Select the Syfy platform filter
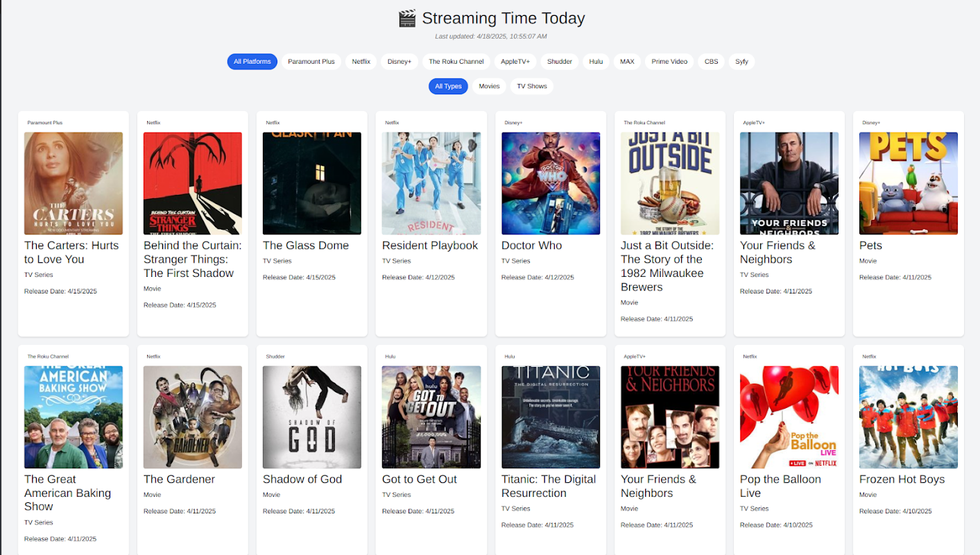 (742, 62)
